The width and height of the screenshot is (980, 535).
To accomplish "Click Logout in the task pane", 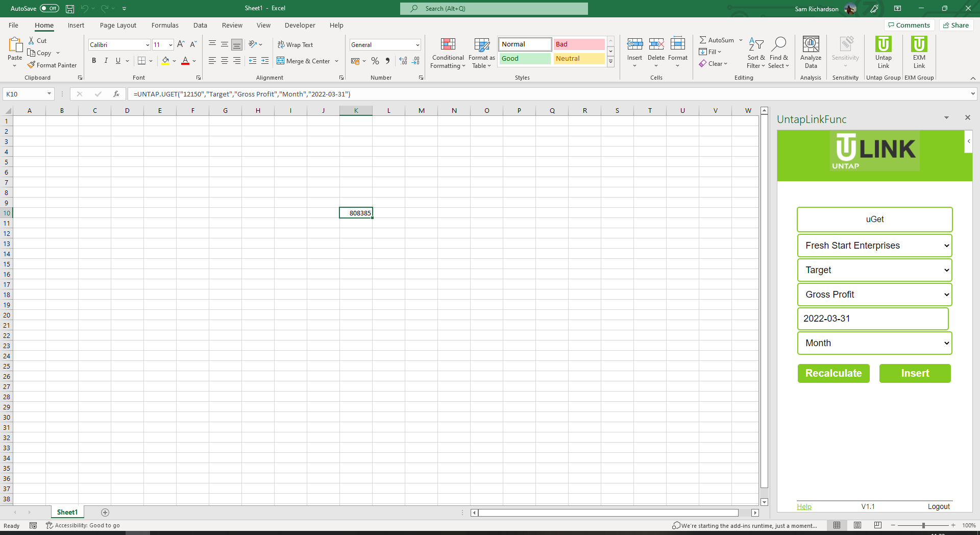I will coord(939,506).
